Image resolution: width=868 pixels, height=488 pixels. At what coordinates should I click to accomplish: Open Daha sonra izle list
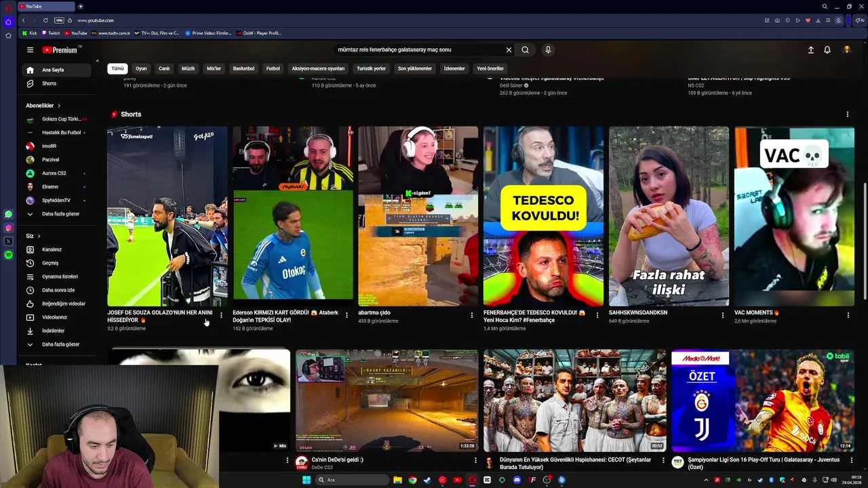pos(58,290)
